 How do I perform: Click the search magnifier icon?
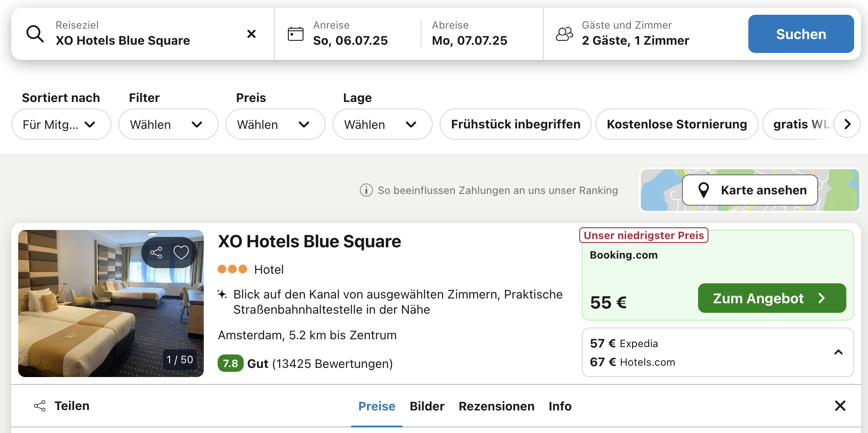(35, 34)
